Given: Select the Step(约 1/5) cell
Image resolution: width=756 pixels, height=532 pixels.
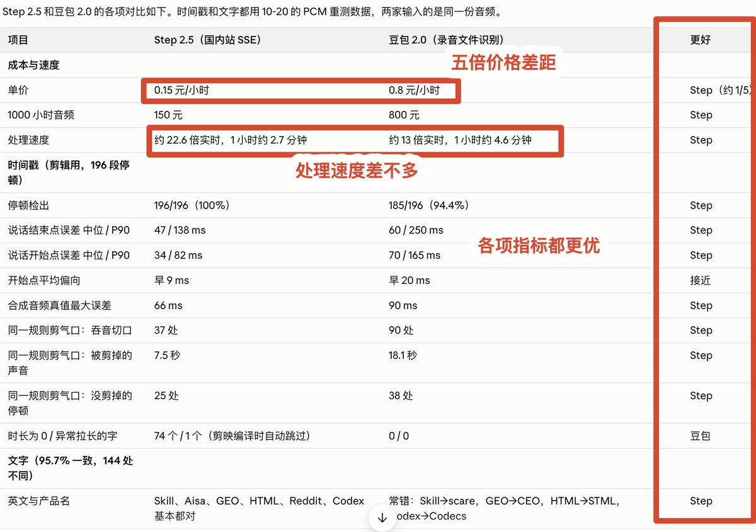Looking at the screenshot, I should click(x=721, y=90).
